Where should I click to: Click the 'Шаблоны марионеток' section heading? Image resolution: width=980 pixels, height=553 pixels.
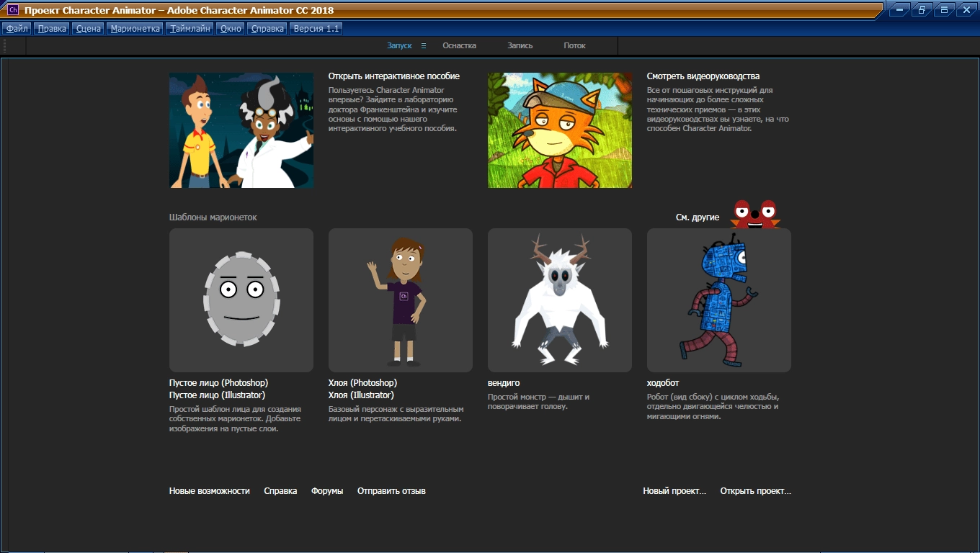click(213, 217)
